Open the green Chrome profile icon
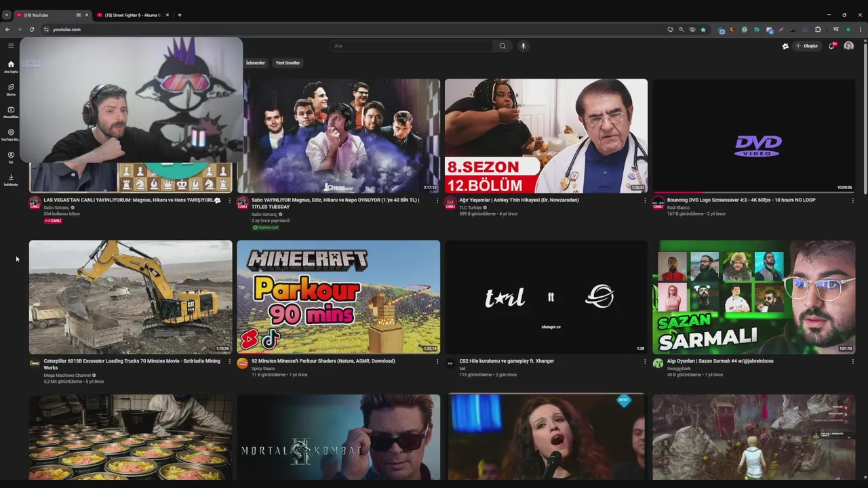This screenshot has height=488, width=868. click(x=848, y=29)
